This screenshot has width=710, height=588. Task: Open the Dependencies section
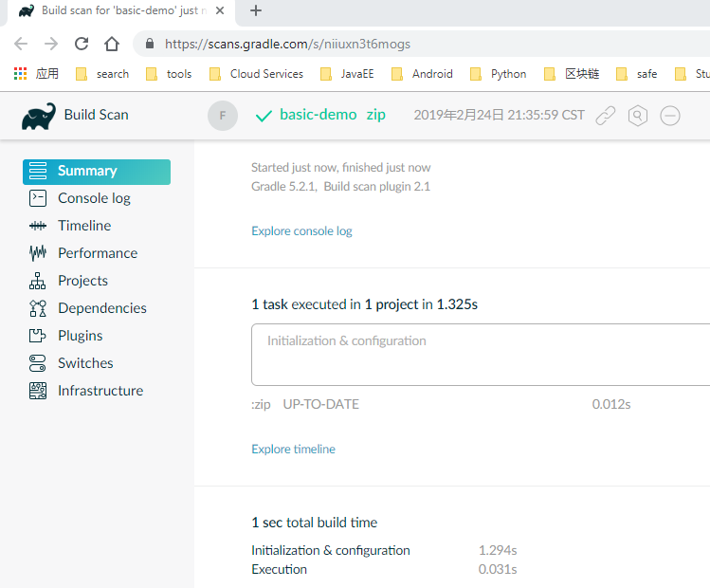pyautogui.click(x=97, y=308)
